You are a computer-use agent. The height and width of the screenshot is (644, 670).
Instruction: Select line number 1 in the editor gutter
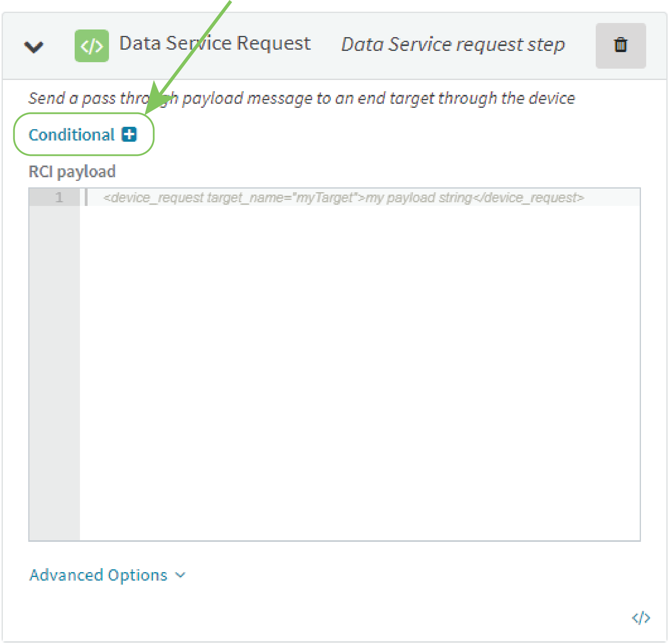(59, 197)
